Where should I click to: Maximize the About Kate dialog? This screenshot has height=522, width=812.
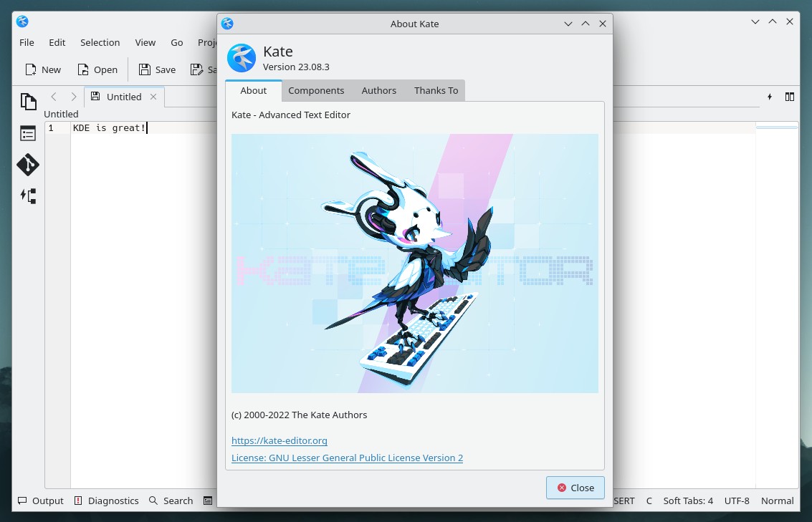click(586, 24)
